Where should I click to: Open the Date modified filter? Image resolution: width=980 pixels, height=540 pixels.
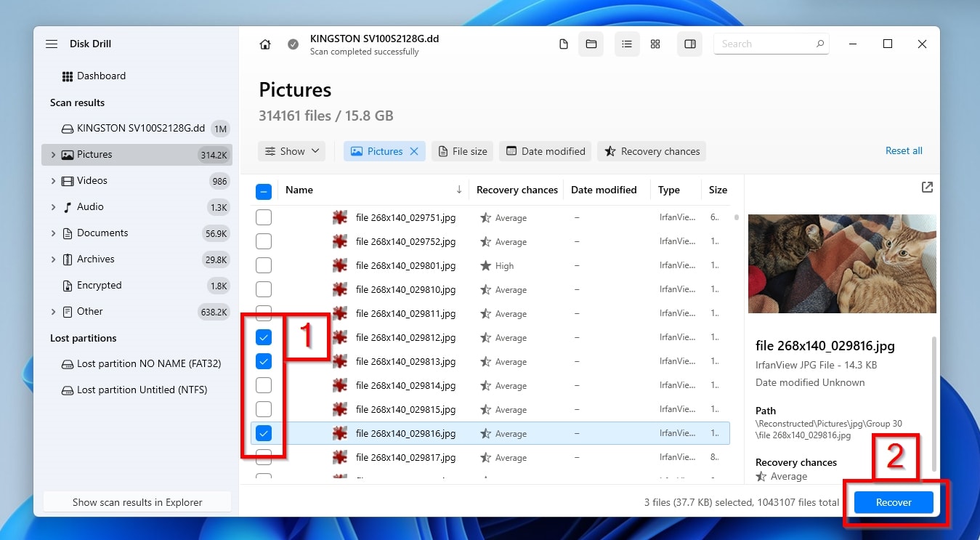545,151
